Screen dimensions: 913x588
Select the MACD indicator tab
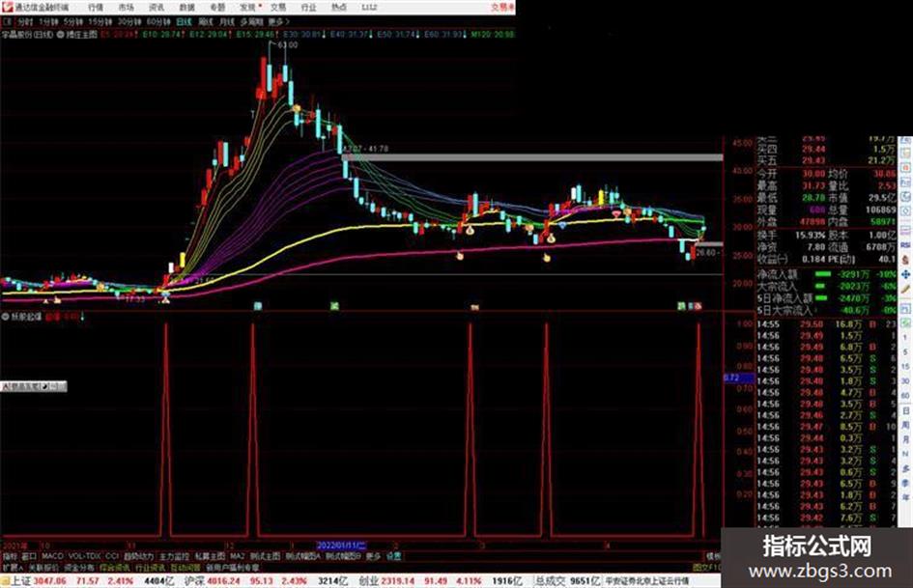click(x=52, y=556)
